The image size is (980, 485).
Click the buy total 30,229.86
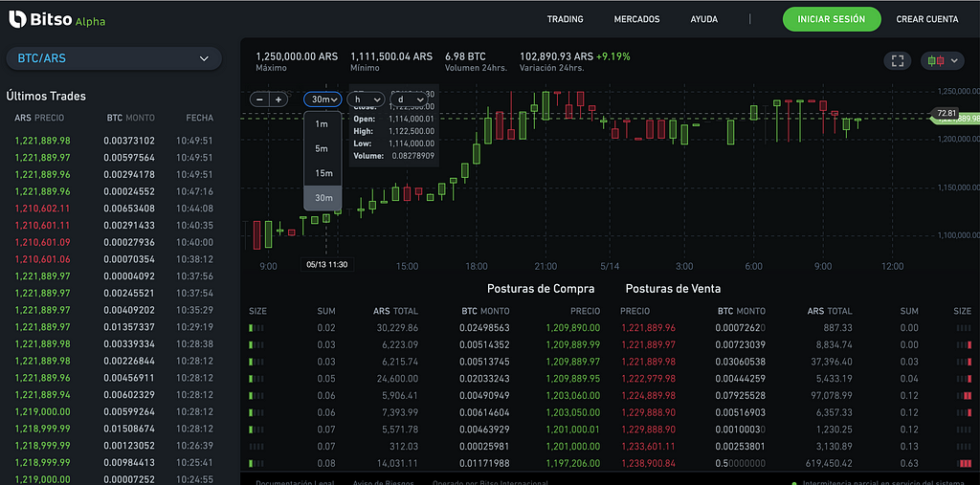pyautogui.click(x=396, y=327)
